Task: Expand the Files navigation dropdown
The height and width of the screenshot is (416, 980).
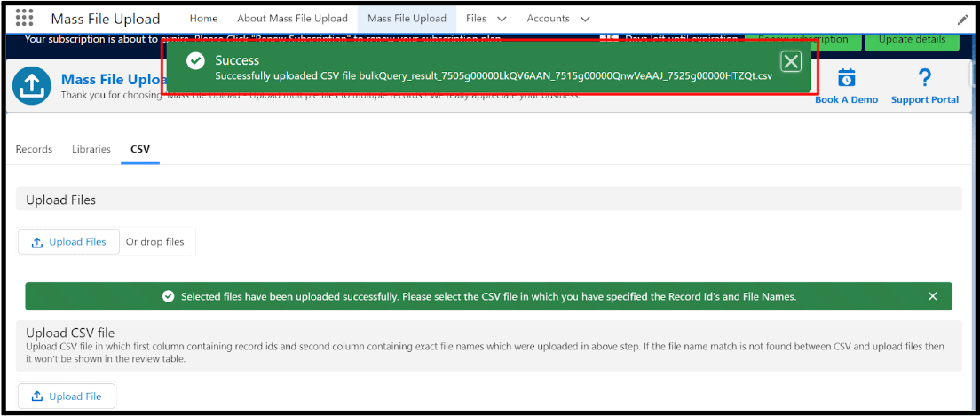Action: (502, 19)
